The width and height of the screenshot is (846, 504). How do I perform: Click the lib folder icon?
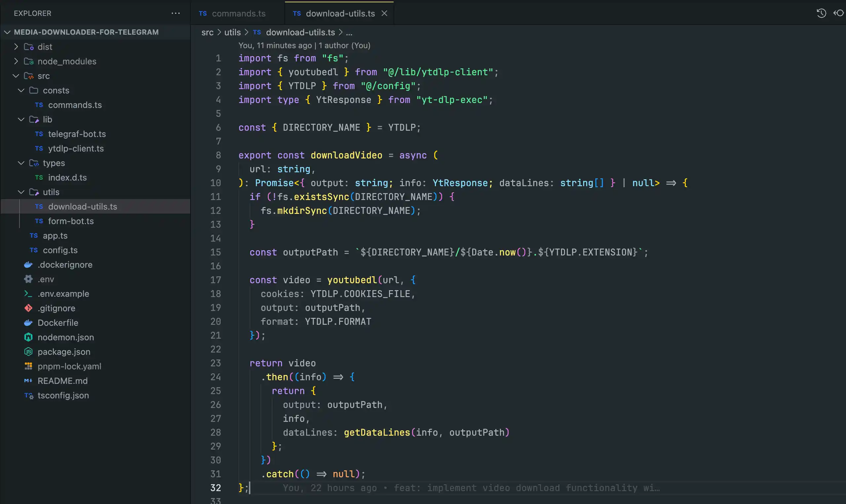[x=34, y=119]
